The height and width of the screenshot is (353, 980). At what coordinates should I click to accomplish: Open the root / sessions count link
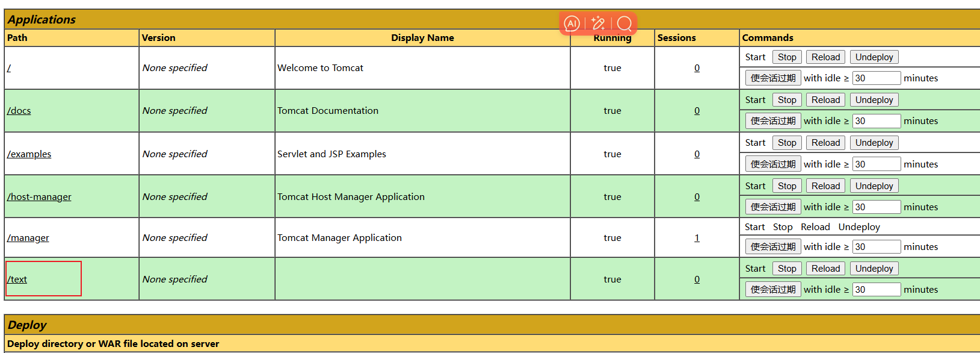pyautogui.click(x=697, y=68)
